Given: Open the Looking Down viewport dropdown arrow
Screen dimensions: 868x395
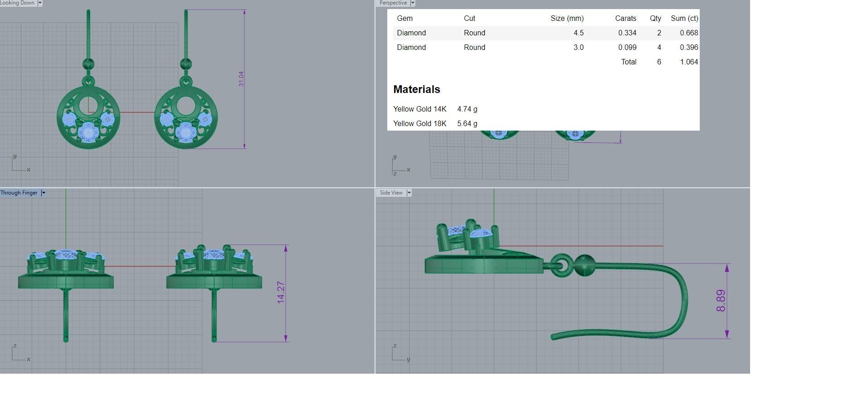Looking at the screenshot, I should click(40, 3).
